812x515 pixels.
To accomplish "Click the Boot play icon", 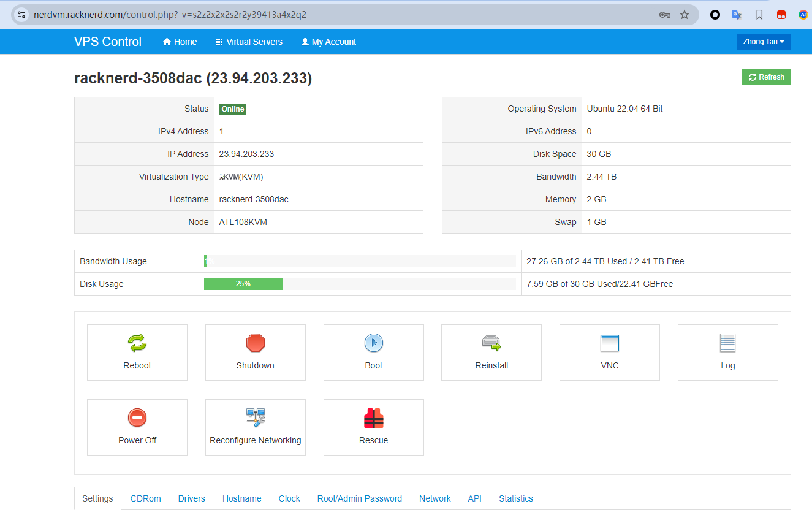I will [374, 343].
